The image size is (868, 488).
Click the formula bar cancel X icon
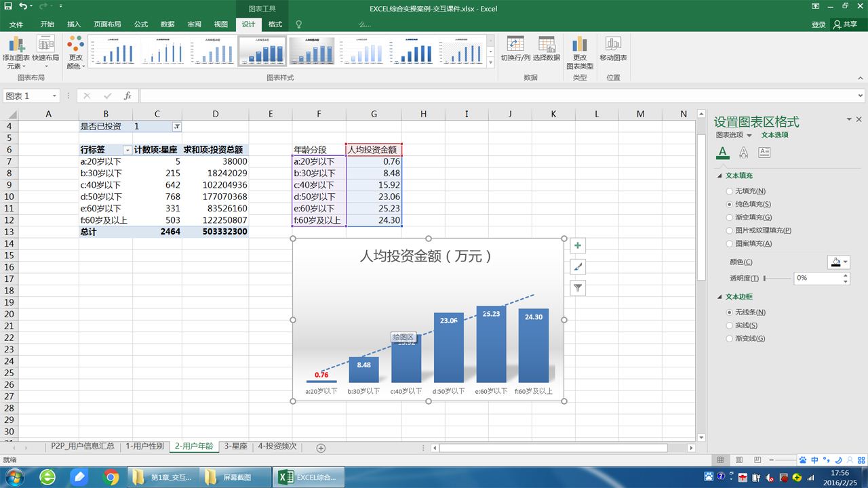click(87, 96)
